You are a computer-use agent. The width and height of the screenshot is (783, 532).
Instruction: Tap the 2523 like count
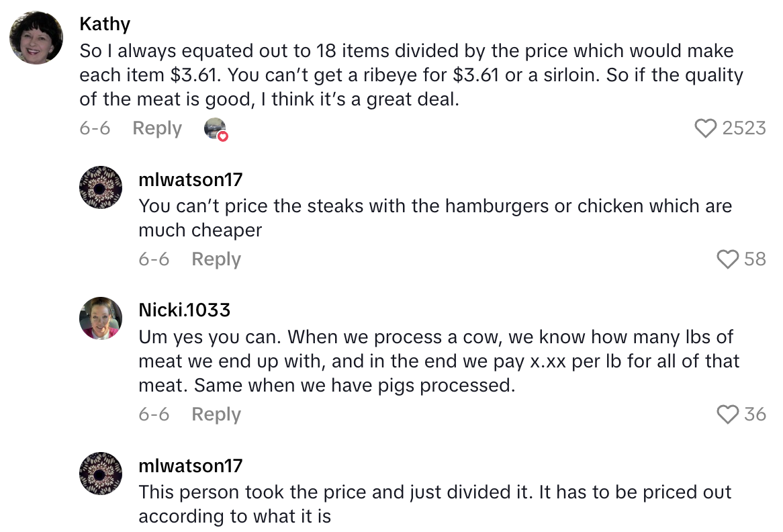pos(744,128)
